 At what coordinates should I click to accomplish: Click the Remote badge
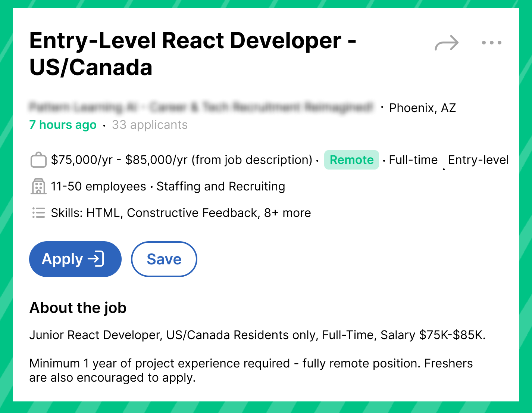point(351,160)
